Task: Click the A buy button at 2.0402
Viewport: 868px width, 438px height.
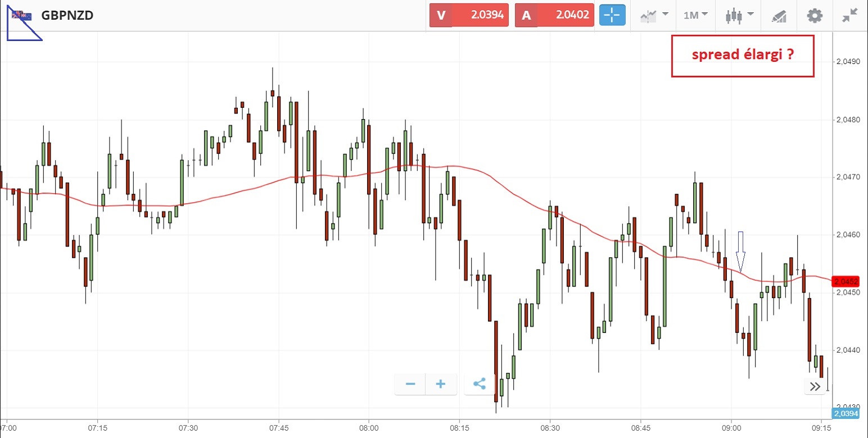Action: coord(554,15)
